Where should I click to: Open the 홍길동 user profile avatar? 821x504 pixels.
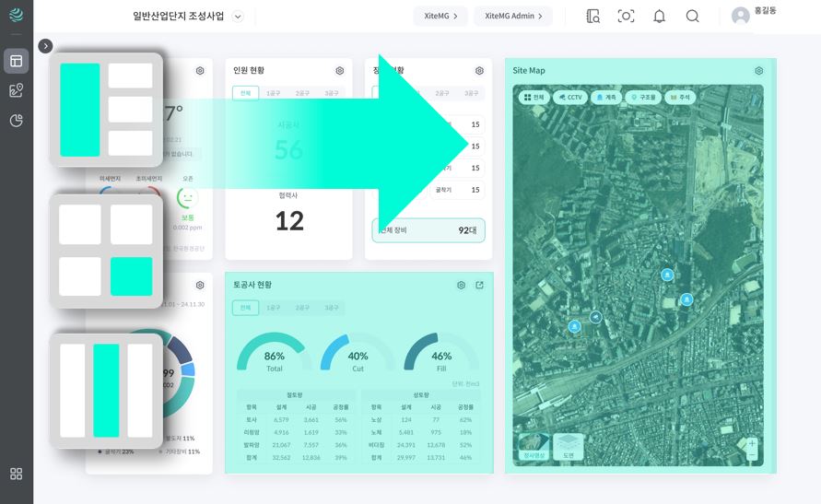[x=740, y=16]
